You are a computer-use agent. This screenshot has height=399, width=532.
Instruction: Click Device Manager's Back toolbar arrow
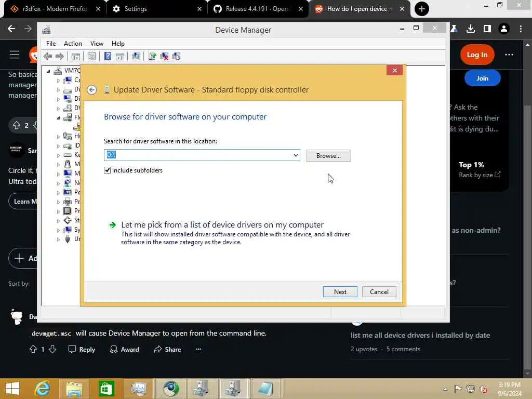point(48,56)
